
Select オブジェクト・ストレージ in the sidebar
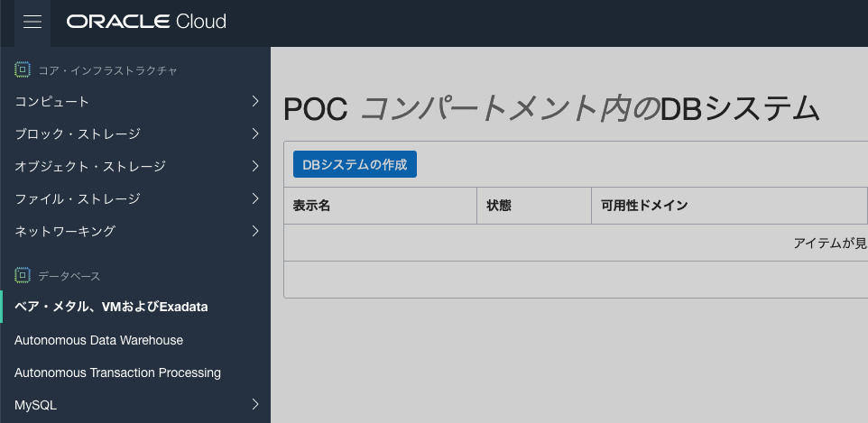pos(90,166)
